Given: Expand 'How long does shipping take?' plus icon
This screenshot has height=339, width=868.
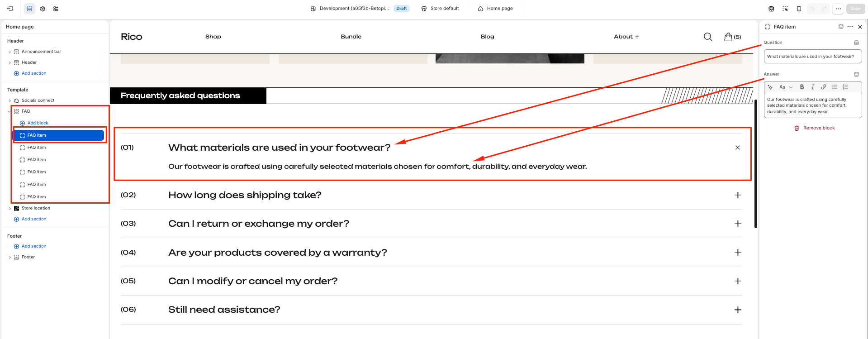Looking at the screenshot, I should [x=738, y=195].
